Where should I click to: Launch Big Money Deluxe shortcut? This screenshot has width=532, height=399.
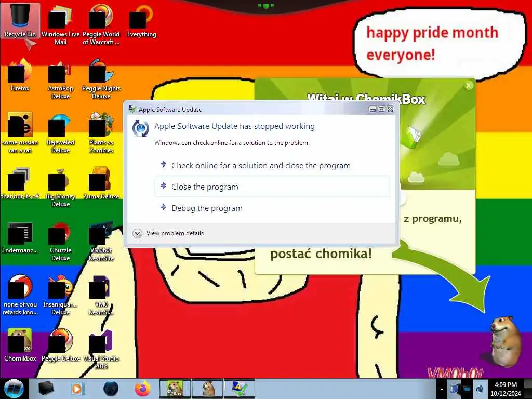click(60, 187)
